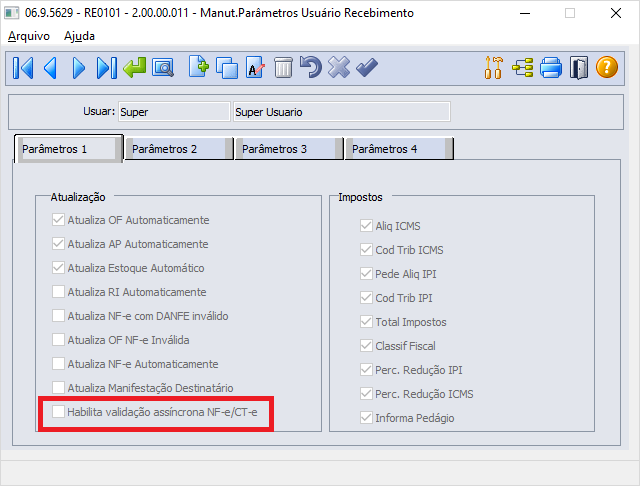The width and height of the screenshot is (640, 486).
Task: Toggle Perc. Redução IPI checkbox
Action: (x=366, y=370)
